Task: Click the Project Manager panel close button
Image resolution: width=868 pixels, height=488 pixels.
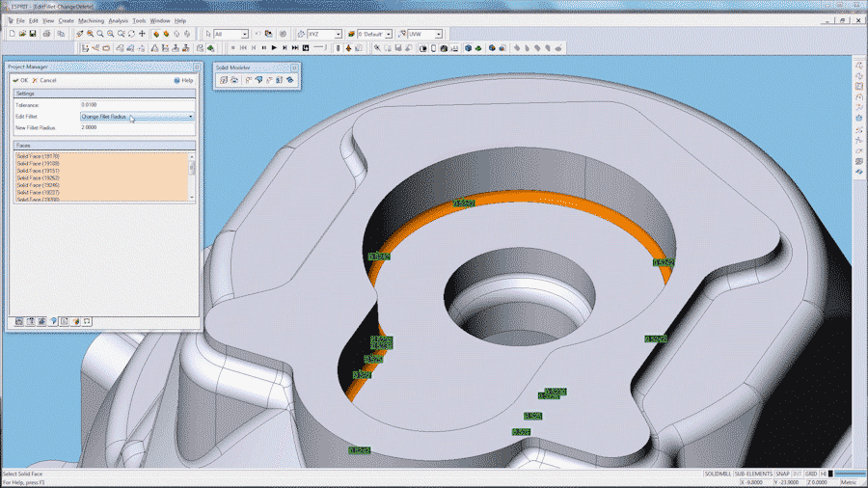Action: 197,67
